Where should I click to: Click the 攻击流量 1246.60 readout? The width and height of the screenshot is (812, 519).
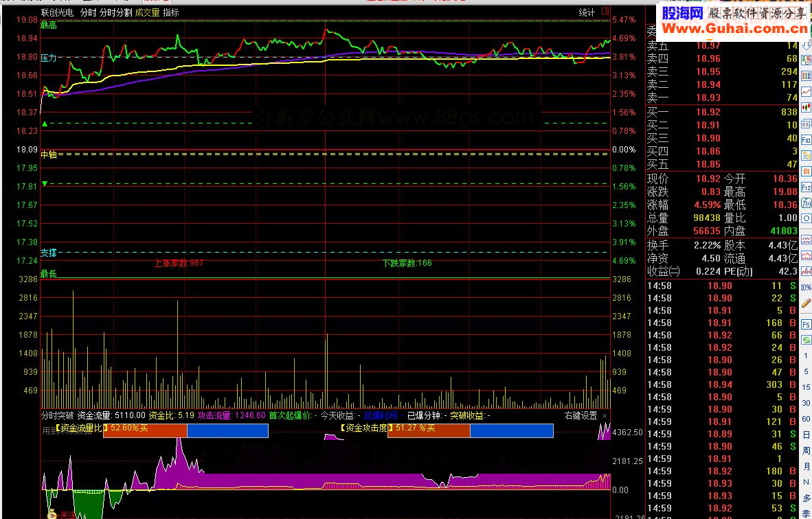[232, 415]
